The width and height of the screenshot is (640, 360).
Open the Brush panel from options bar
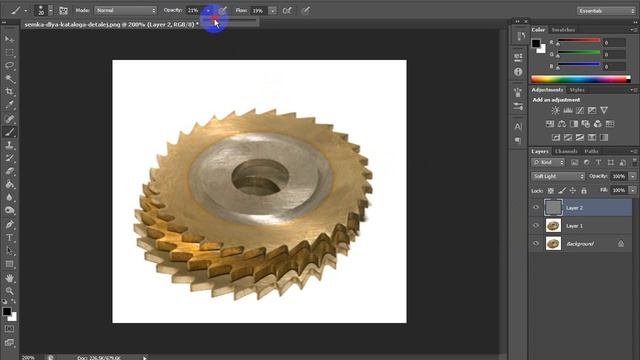click(63, 11)
